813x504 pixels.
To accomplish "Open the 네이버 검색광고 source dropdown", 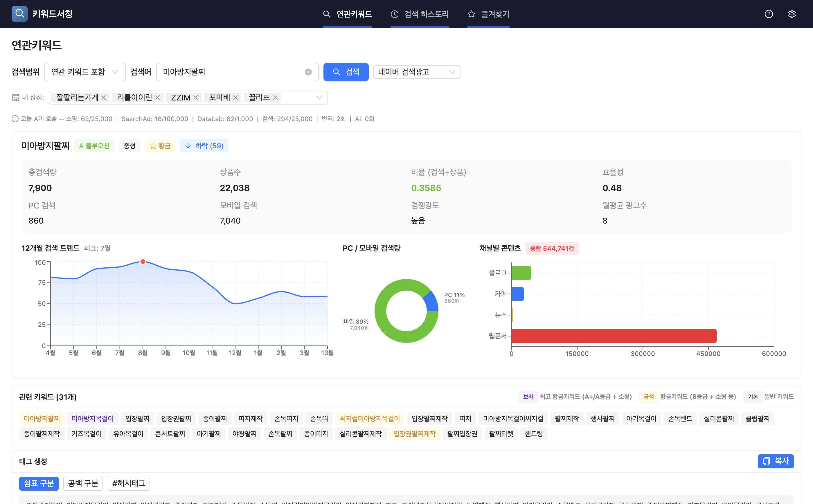I will [417, 72].
